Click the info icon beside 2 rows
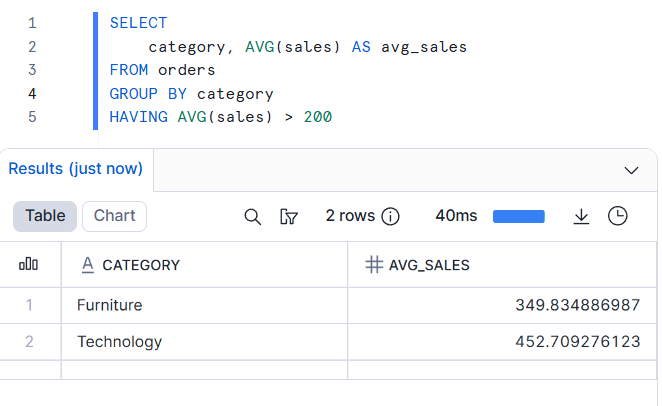 (x=391, y=216)
